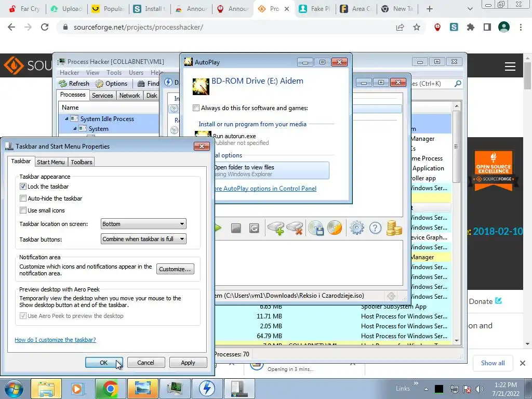
Task: Open Windows Explorer from the taskbar
Action: (x=46, y=389)
